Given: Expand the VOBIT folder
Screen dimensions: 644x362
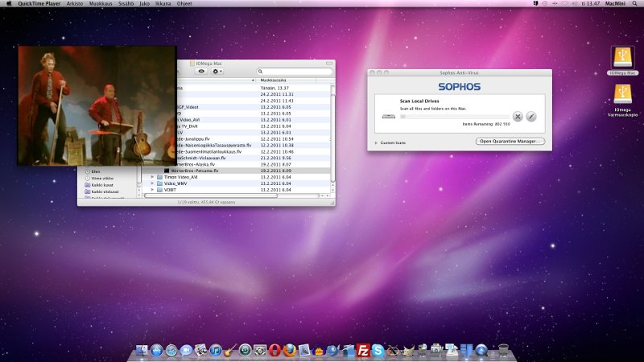Looking at the screenshot, I should point(152,190).
